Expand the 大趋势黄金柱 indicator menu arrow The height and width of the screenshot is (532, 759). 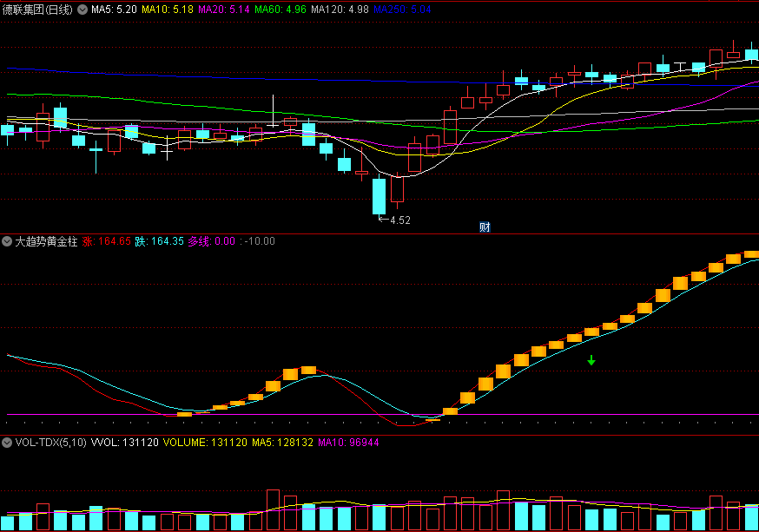pos(7,241)
